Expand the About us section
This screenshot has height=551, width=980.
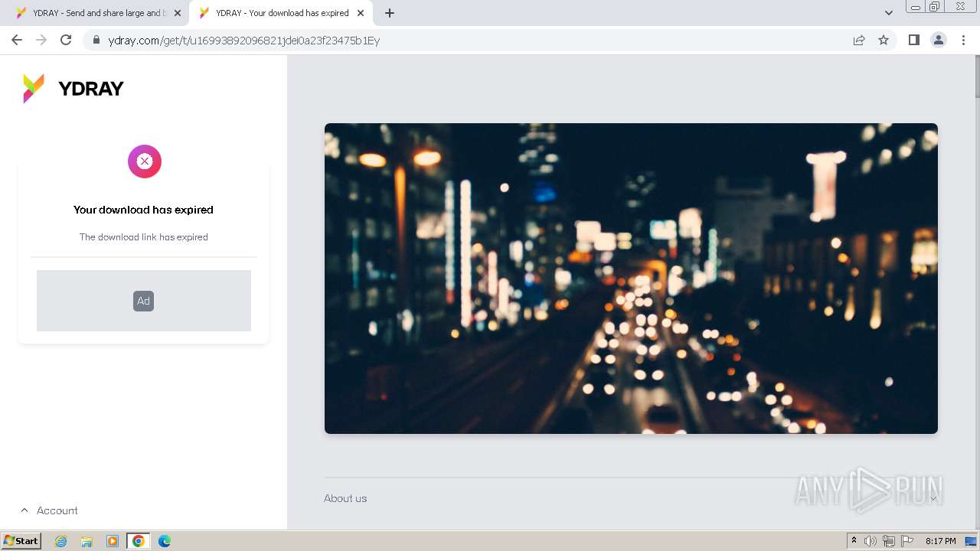point(631,498)
